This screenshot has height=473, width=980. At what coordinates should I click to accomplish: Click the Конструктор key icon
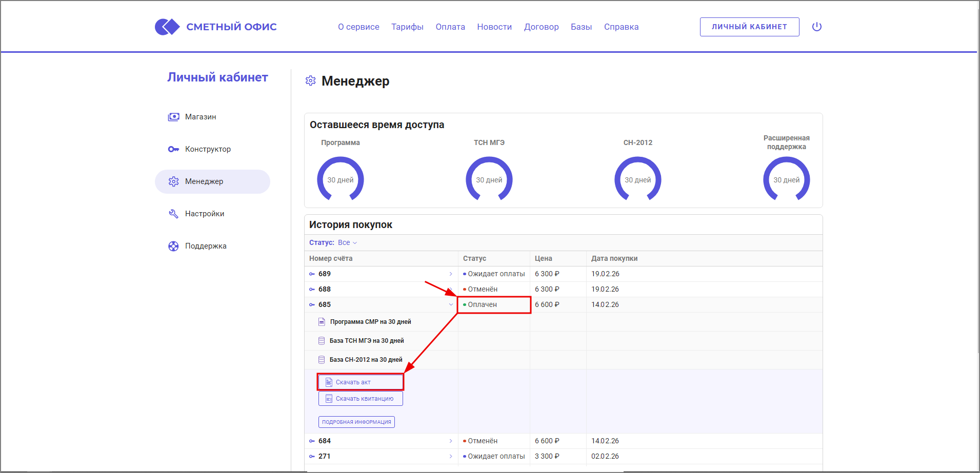pos(174,149)
